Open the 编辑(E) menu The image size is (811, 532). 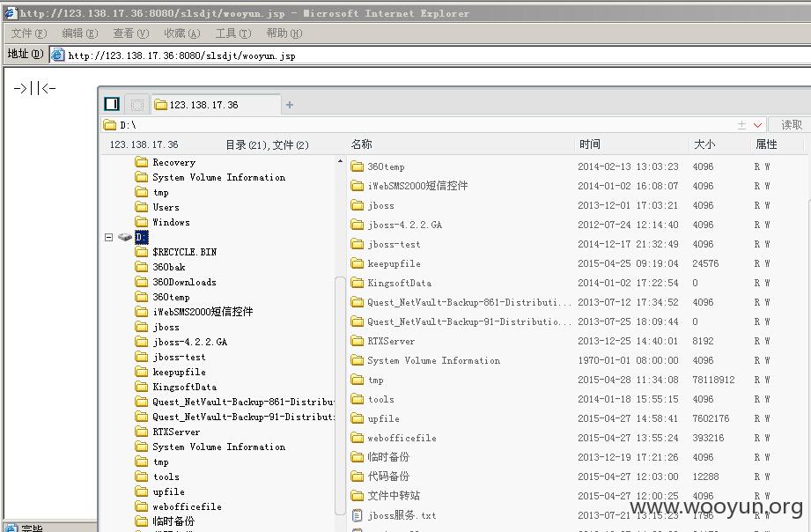click(x=79, y=33)
